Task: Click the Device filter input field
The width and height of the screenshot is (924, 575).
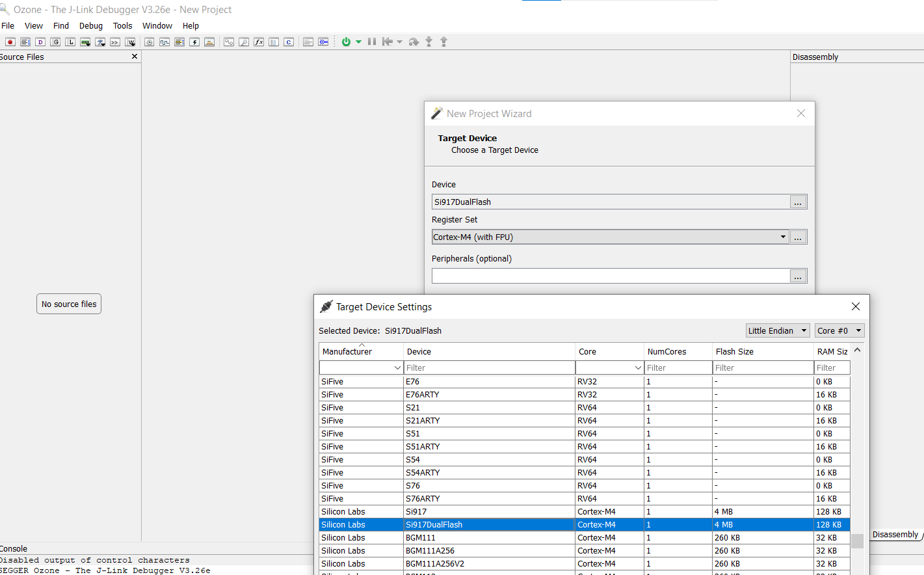Action: pyautogui.click(x=489, y=368)
